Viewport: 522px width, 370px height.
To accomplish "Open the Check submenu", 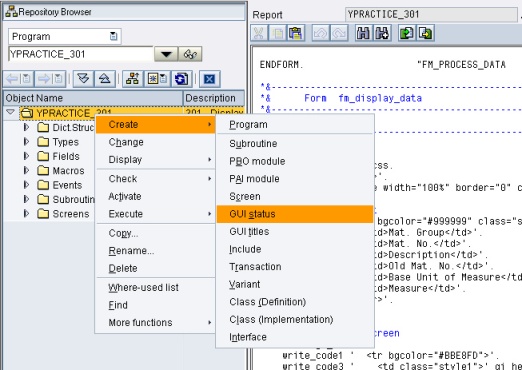I will 155,179.
